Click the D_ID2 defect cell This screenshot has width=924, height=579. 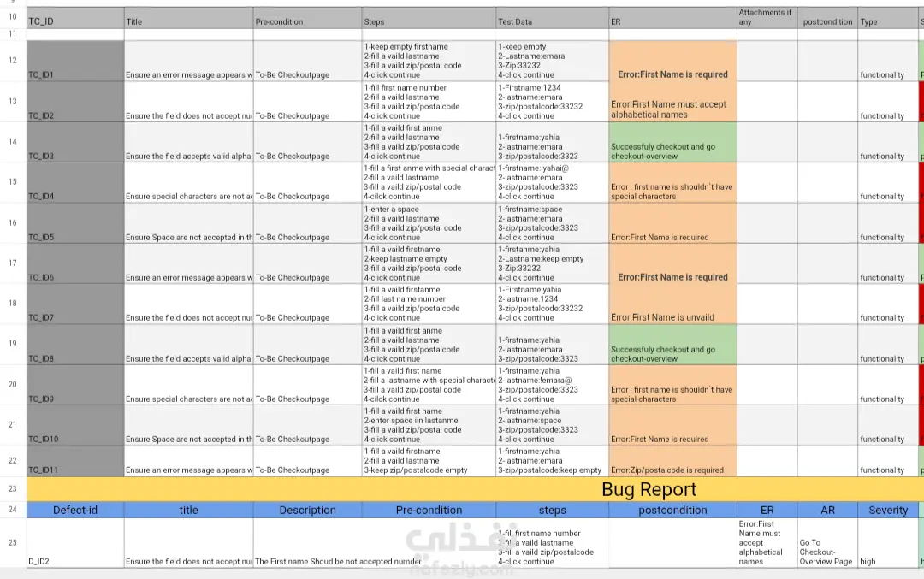pos(75,543)
